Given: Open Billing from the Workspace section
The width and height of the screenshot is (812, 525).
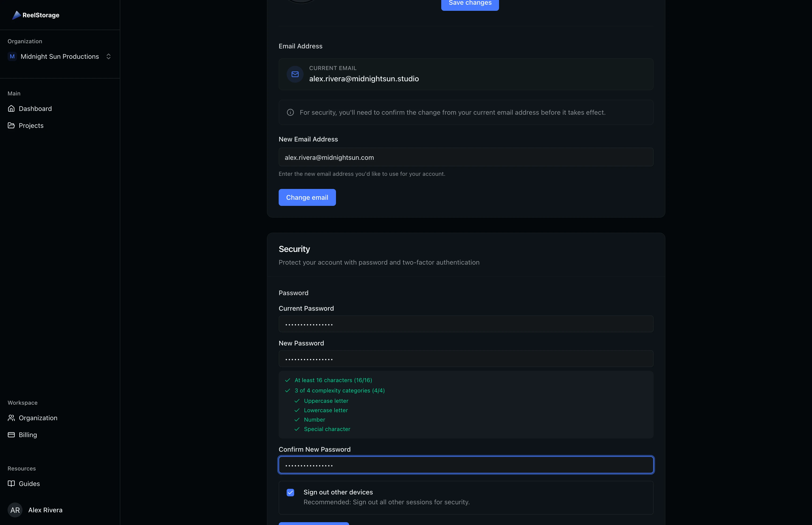Looking at the screenshot, I should tap(28, 435).
